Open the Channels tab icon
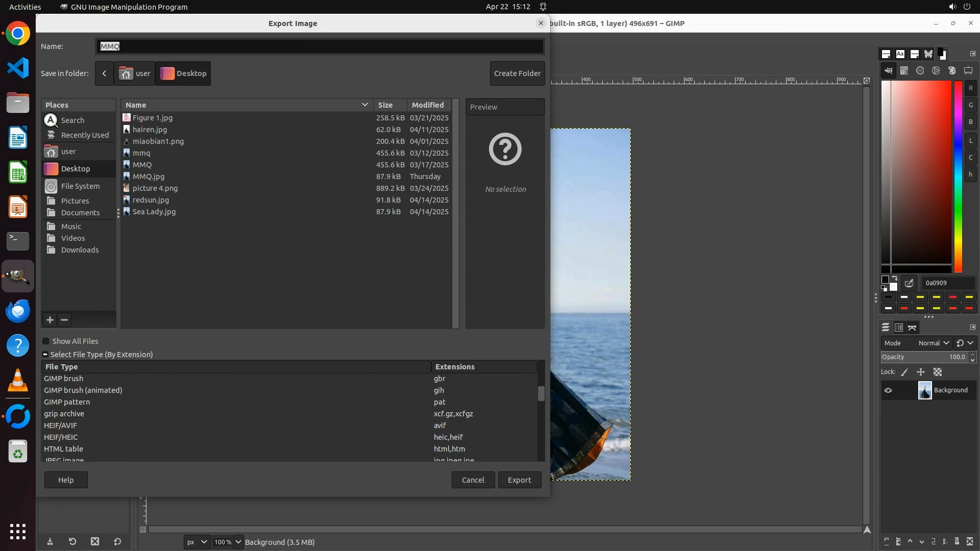Viewport: 980px width, 551px height. 899,328
